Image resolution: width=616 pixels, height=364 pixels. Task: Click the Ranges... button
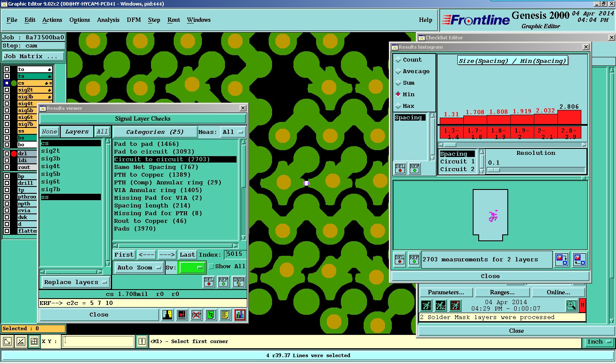pyautogui.click(x=502, y=293)
